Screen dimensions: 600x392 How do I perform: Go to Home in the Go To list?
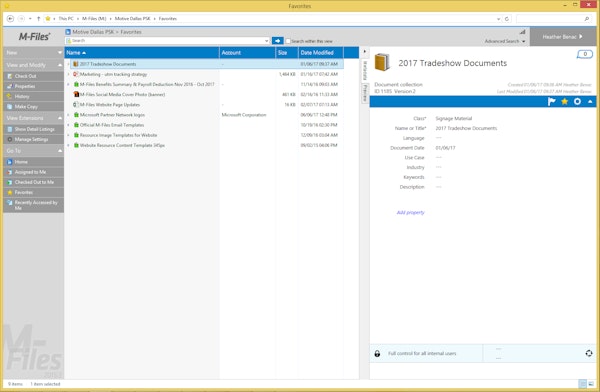[21, 162]
